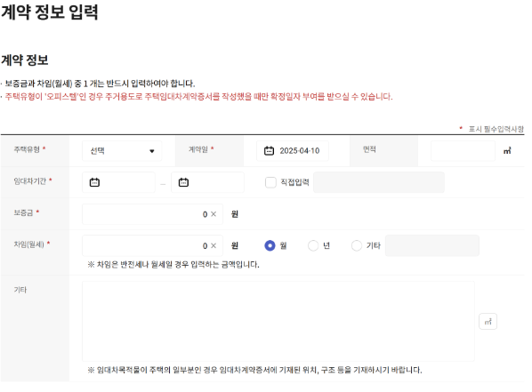Click the red 오피스텔 notice text
Viewport: 532px width, 392px height.
(198, 97)
